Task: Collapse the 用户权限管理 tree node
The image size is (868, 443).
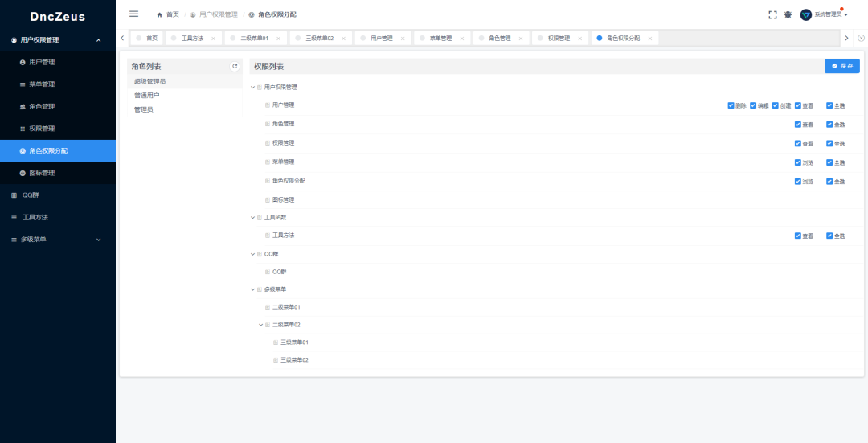Action: (x=252, y=87)
